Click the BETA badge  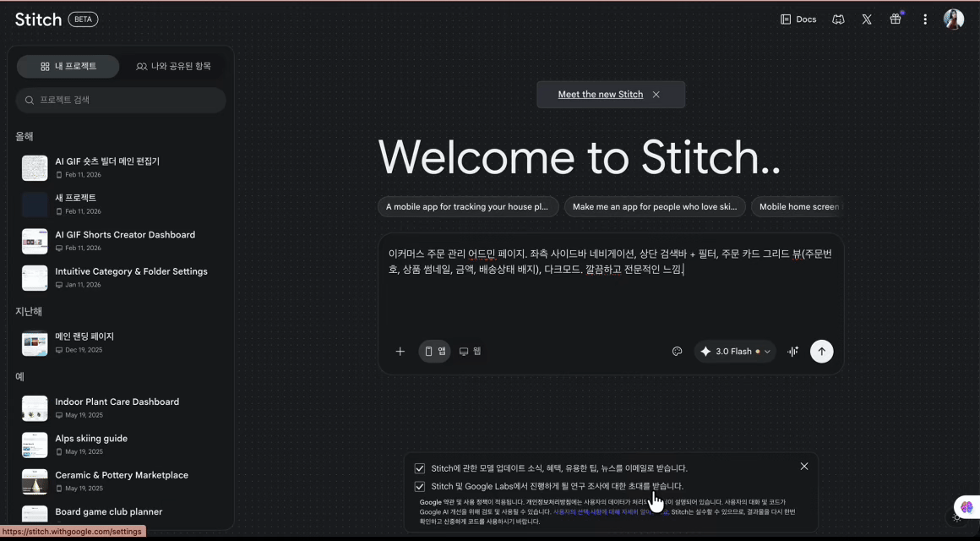83,19
